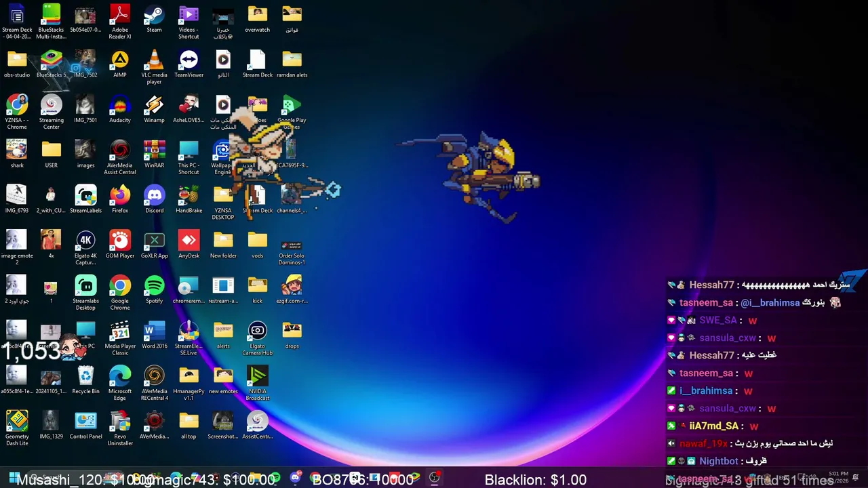The height and width of the screenshot is (488, 868).
Task: Select the HmanagerPy v1.1 icon
Action: click(189, 384)
